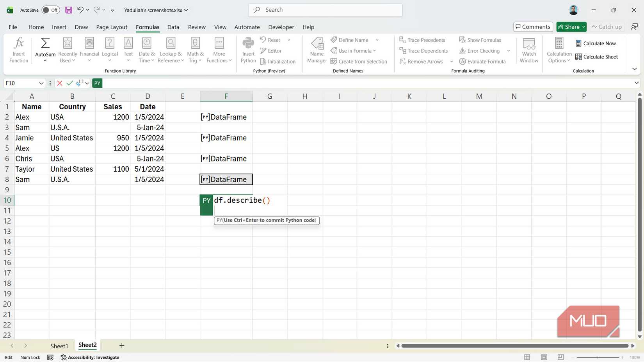Open More Functions menu

click(219, 50)
